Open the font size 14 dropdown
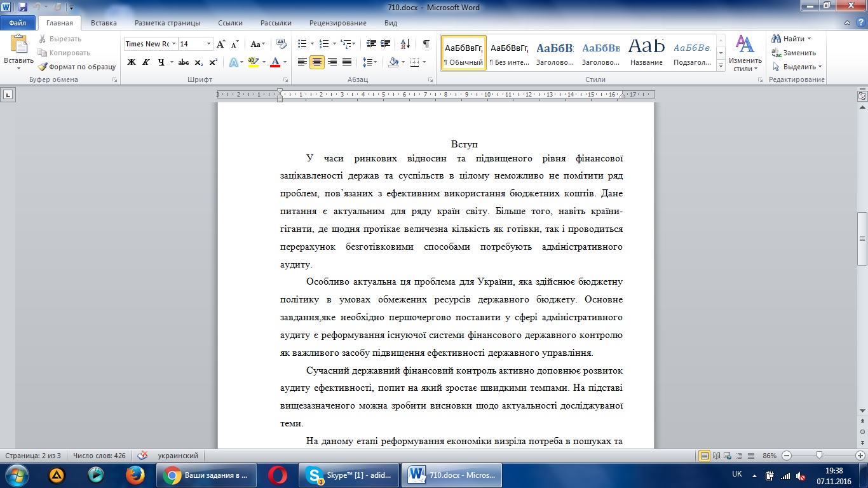The width and height of the screenshot is (868, 488). pos(208,44)
